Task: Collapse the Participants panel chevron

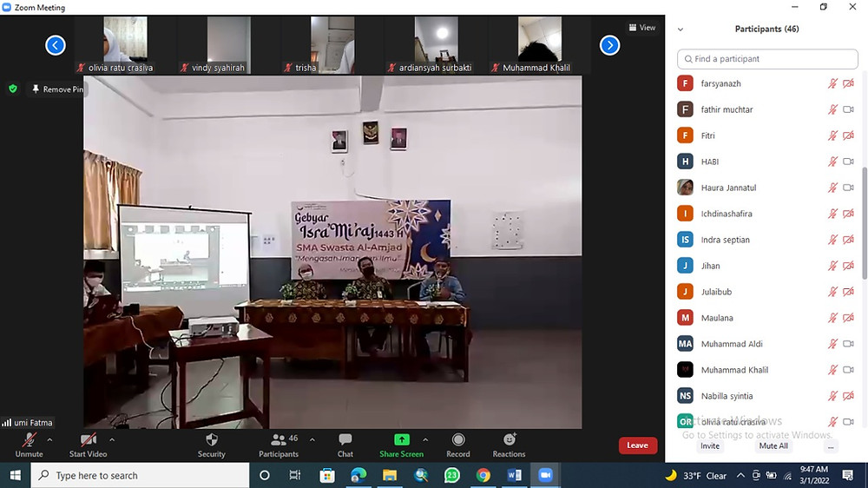Action: [x=681, y=30]
